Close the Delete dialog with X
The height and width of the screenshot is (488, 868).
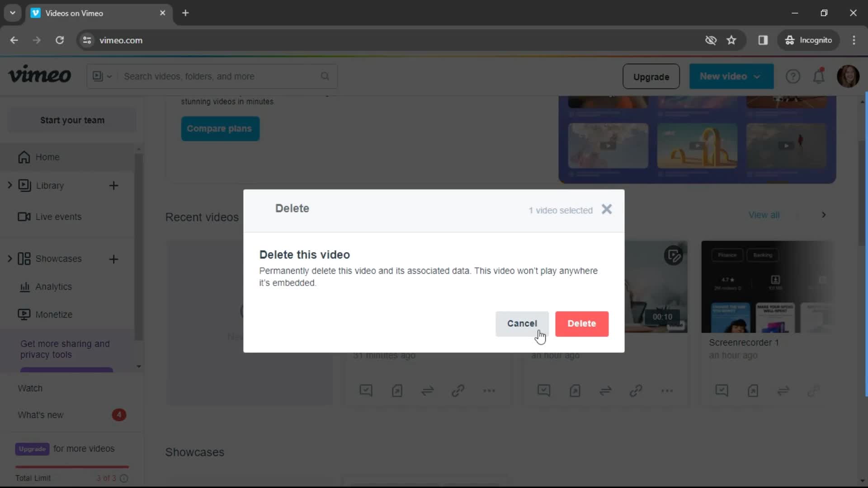tap(607, 209)
